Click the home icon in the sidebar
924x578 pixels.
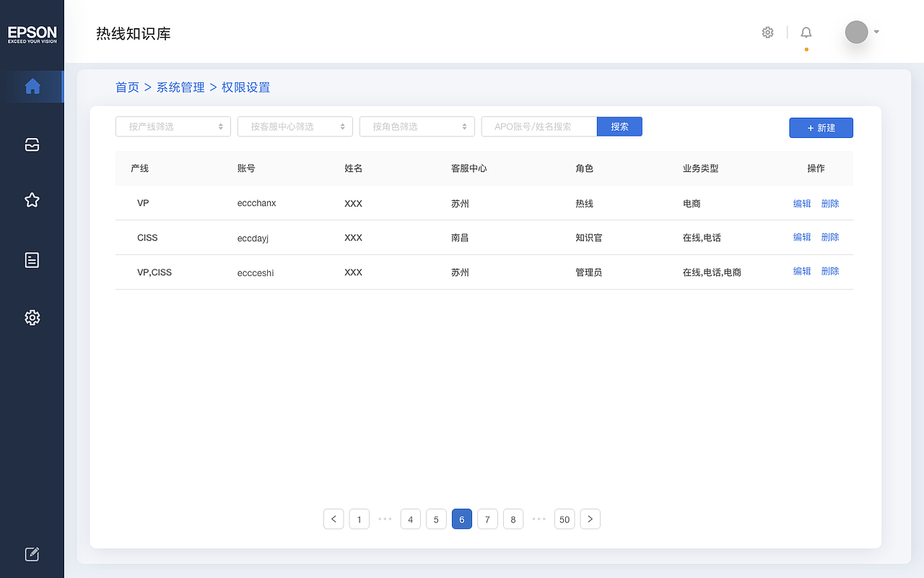pos(32,86)
